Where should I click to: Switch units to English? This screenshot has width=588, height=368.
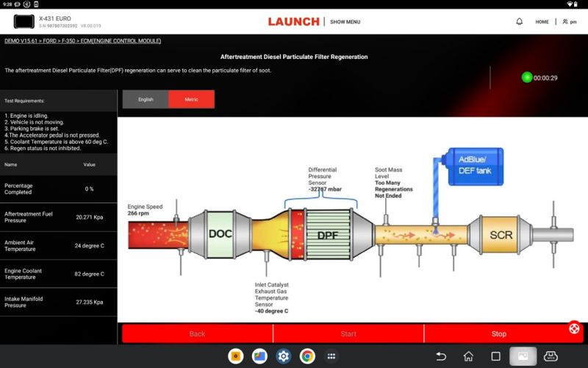(x=146, y=99)
